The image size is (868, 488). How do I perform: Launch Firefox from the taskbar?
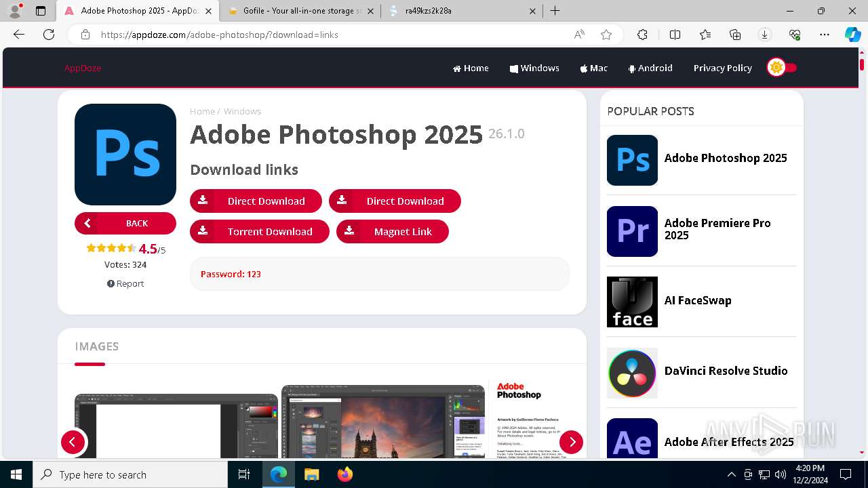click(x=344, y=474)
